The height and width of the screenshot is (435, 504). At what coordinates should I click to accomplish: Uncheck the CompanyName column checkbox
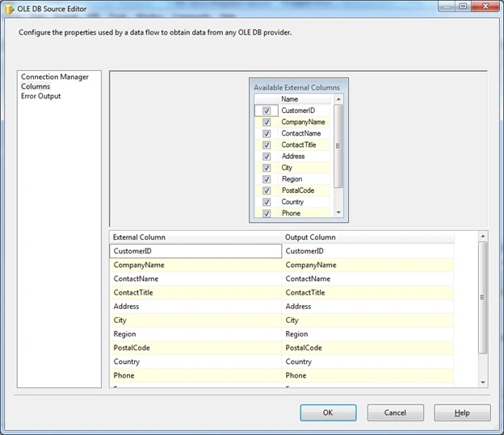(267, 122)
